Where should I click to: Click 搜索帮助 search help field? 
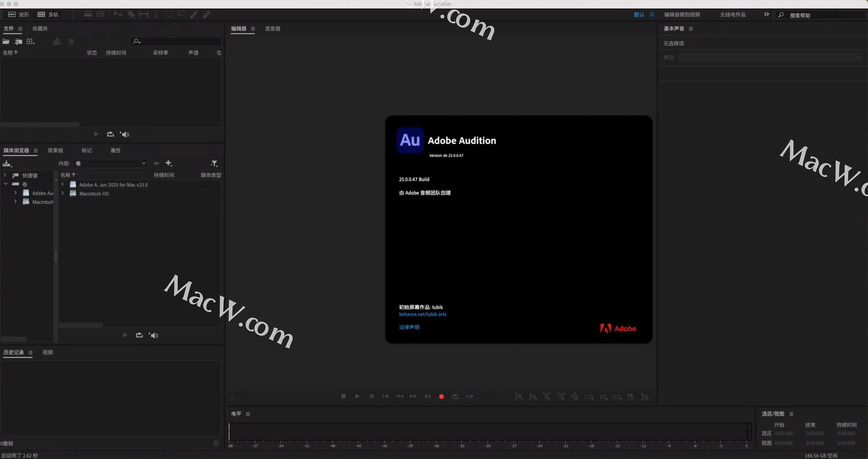(x=821, y=15)
